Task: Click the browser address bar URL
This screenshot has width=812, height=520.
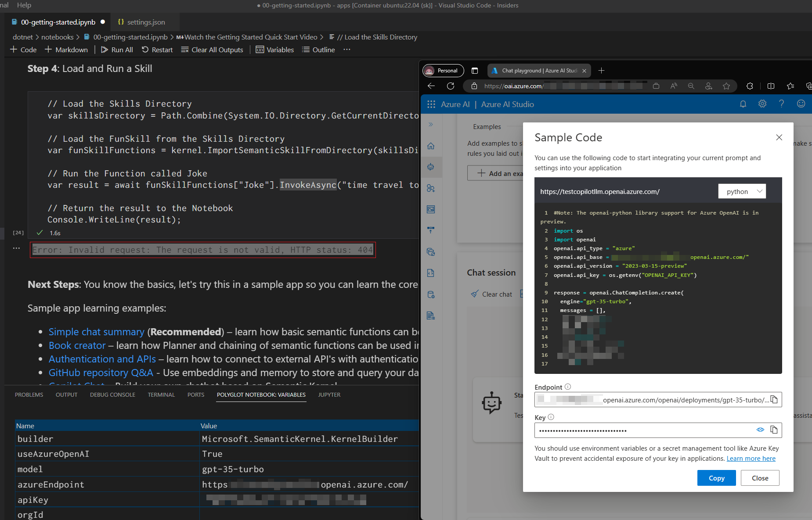Action: 514,86
